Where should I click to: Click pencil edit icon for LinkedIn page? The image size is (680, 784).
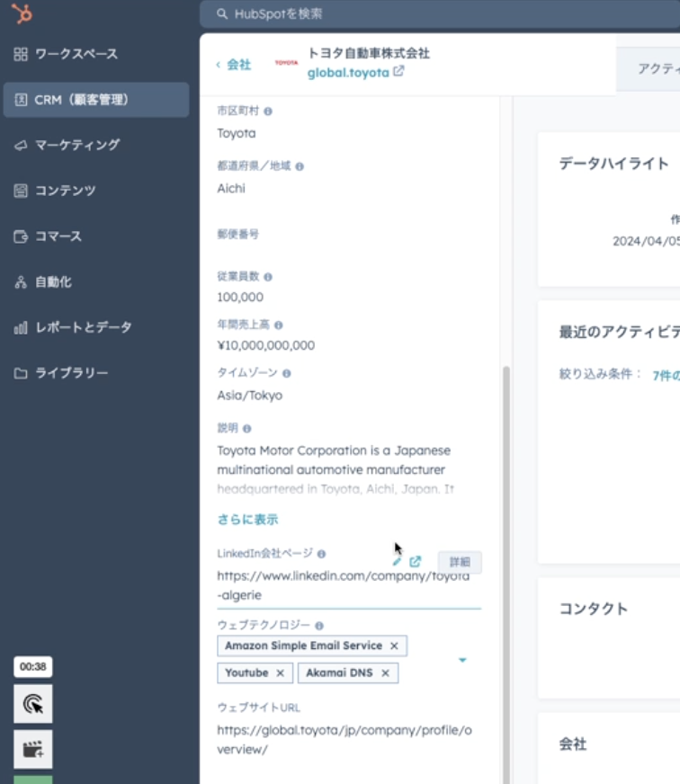coord(397,562)
